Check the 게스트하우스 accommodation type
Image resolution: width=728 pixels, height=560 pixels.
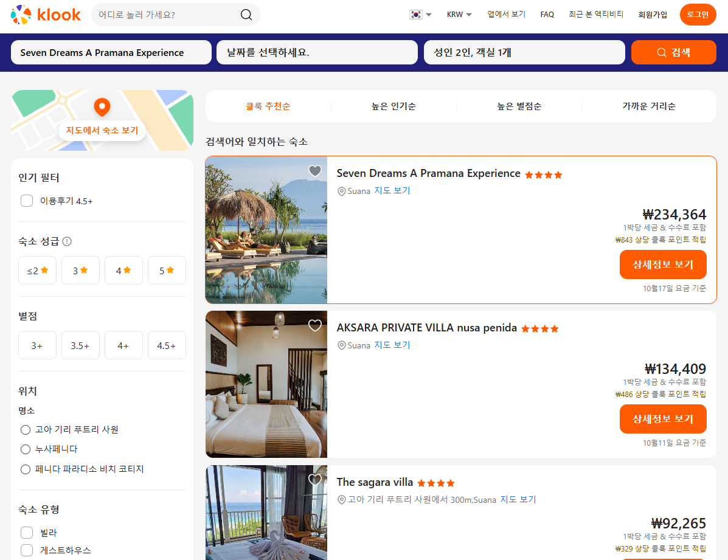pos(27,550)
